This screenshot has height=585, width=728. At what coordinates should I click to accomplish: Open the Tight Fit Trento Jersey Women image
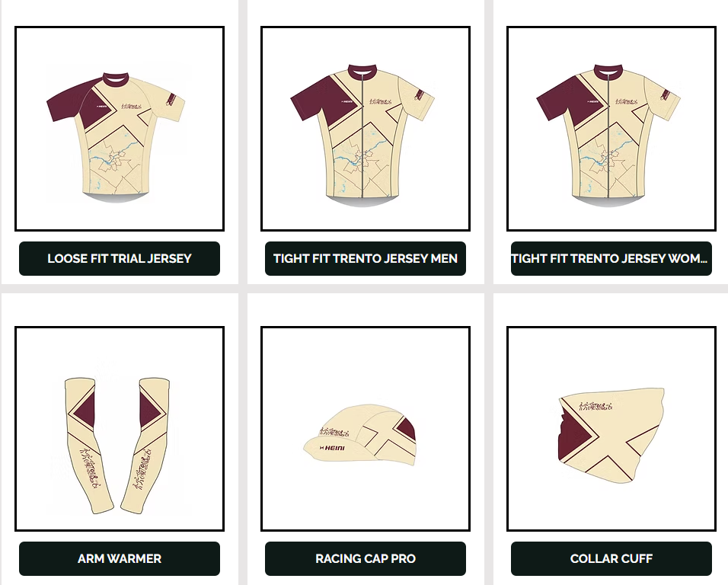[x=611, y=129]
